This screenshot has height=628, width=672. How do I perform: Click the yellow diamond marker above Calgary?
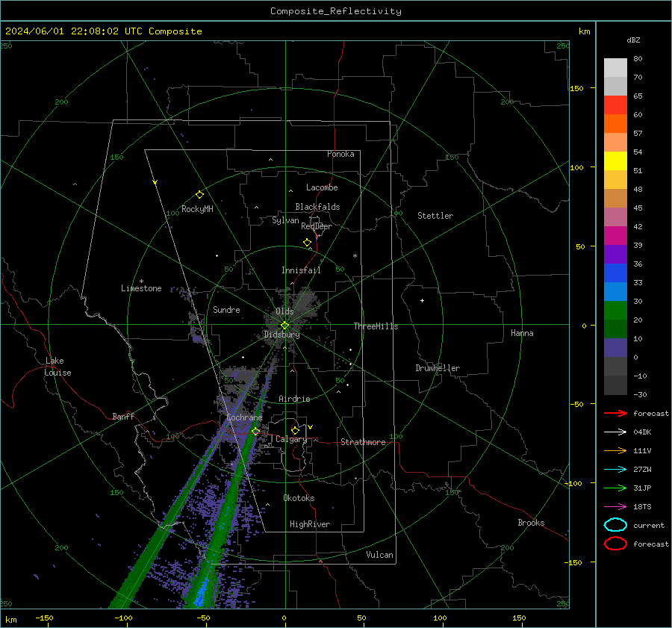[295, 430]
